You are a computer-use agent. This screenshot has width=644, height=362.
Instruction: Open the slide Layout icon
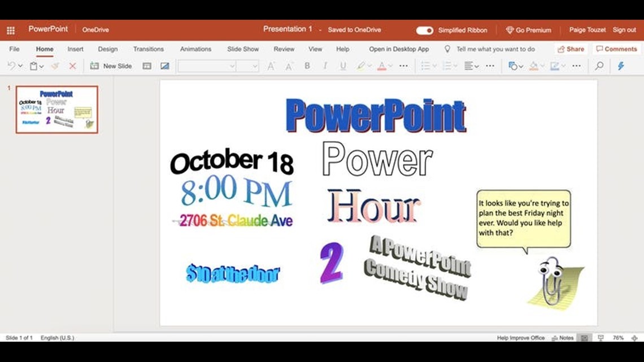coord(147,66)
